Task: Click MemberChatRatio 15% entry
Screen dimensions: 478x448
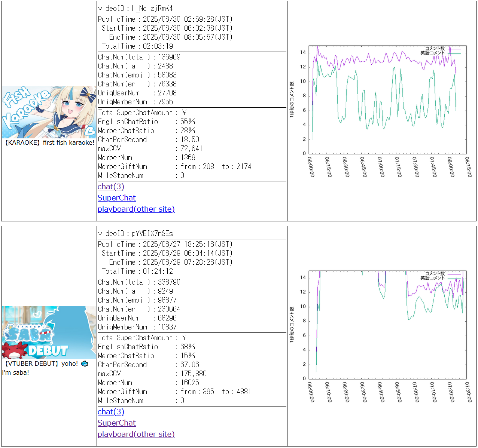Action: pyautogui.click(x=147, y=356)
